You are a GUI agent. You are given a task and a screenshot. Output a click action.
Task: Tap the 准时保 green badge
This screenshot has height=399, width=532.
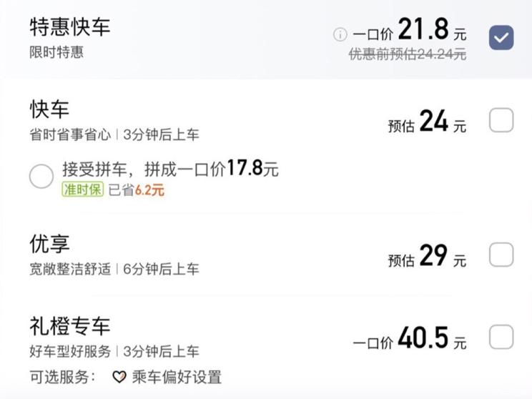(82, 189)
